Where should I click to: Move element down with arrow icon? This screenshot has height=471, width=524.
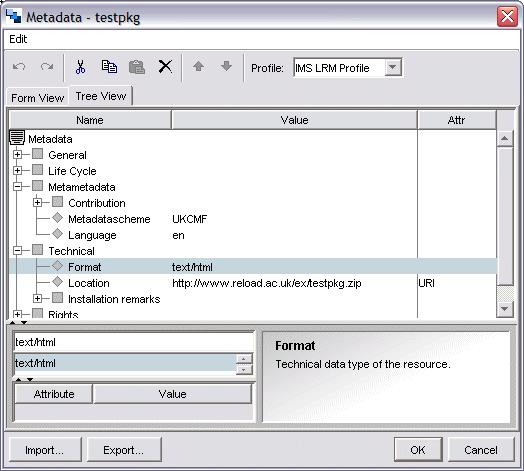click(x=227, y=66)
